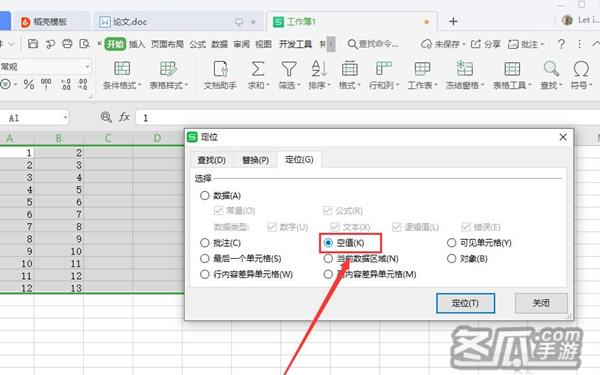The image size is (600, 375).
Task: Select 列内容差异单元格(M) radio option
Action: point(328,274)
